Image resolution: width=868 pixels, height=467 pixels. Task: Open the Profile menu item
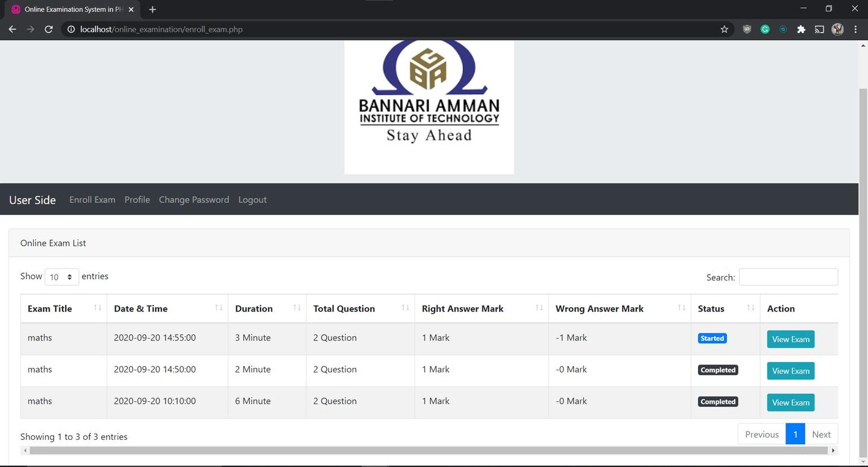pyautogui.click(x=137, y=200)
